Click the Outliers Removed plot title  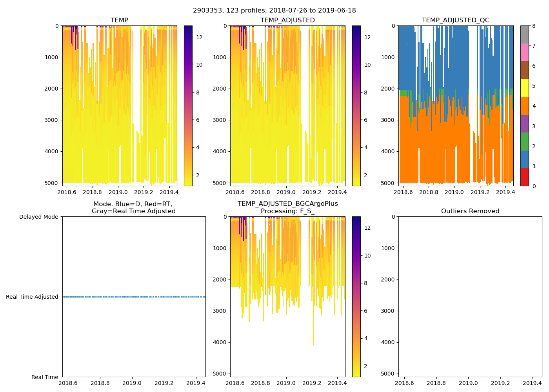tap(470, 211)
